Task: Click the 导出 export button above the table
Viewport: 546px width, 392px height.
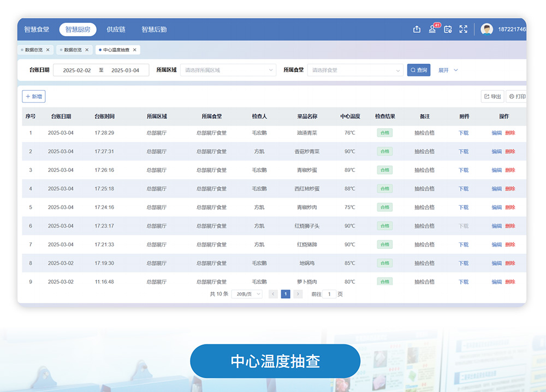Action: coord(491,96)
